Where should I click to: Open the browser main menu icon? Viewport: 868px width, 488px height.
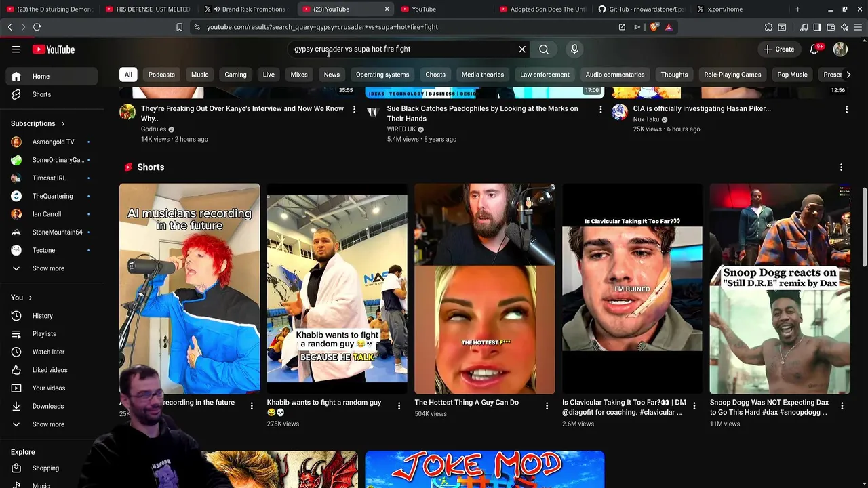click(x=858, y=27)
